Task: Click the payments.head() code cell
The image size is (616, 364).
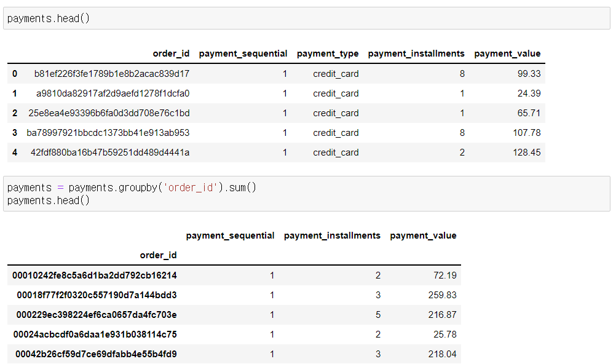Action: [306, 18]
